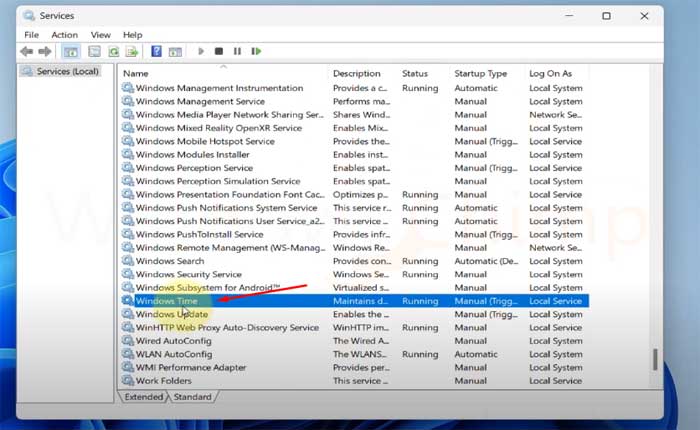Select Windows Push Notifications User Service

[230, 221]
